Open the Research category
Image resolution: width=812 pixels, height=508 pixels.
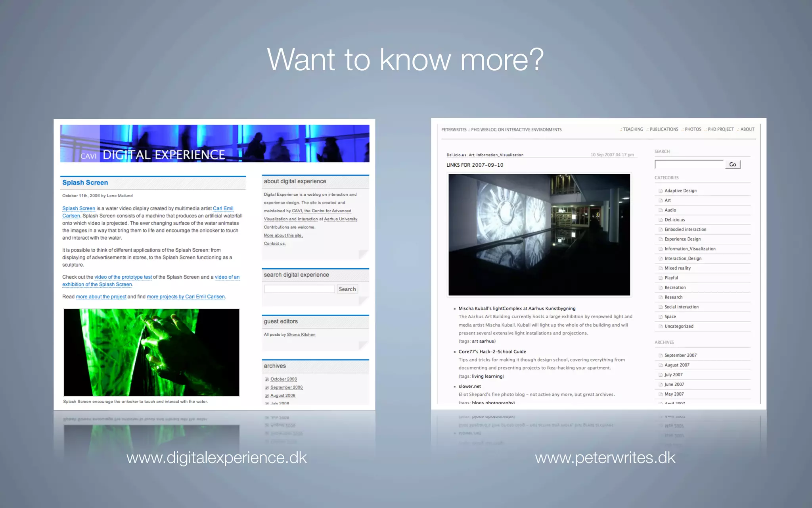pos(673,297)
